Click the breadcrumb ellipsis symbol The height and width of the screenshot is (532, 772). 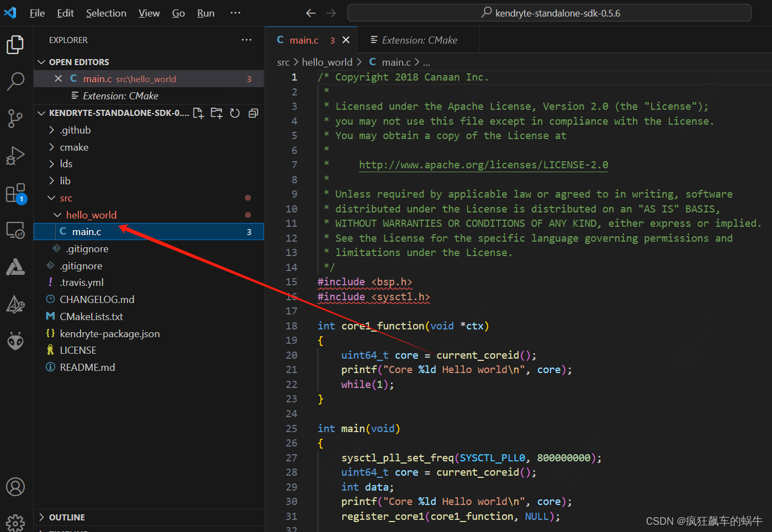426,62
